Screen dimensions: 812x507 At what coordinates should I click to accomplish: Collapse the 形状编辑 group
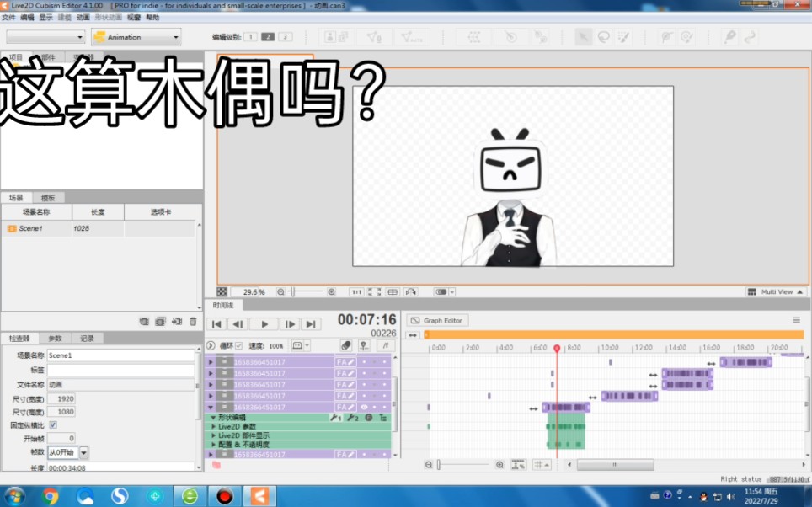pyautogui.click(x=212, y=417)
